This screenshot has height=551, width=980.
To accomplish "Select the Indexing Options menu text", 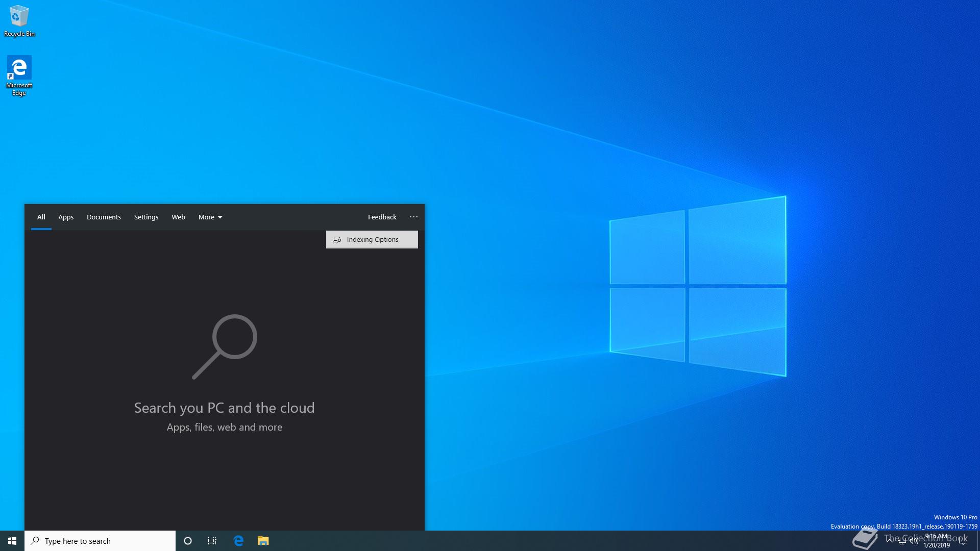I will coord(373,239).
